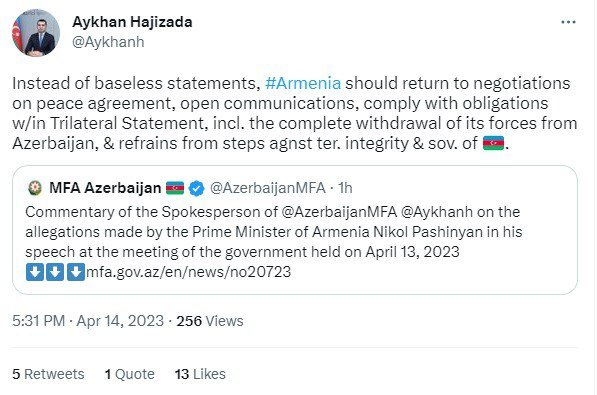The width and height of the screenshot is (597, 395).
Task: Open the @Aykhanh handle under the name
Action: click(x=108, y=42)
